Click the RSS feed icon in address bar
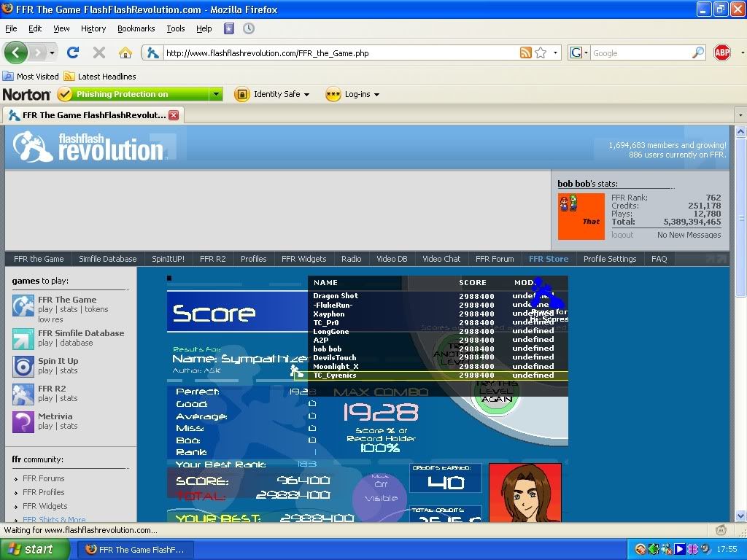 [525, 52]
